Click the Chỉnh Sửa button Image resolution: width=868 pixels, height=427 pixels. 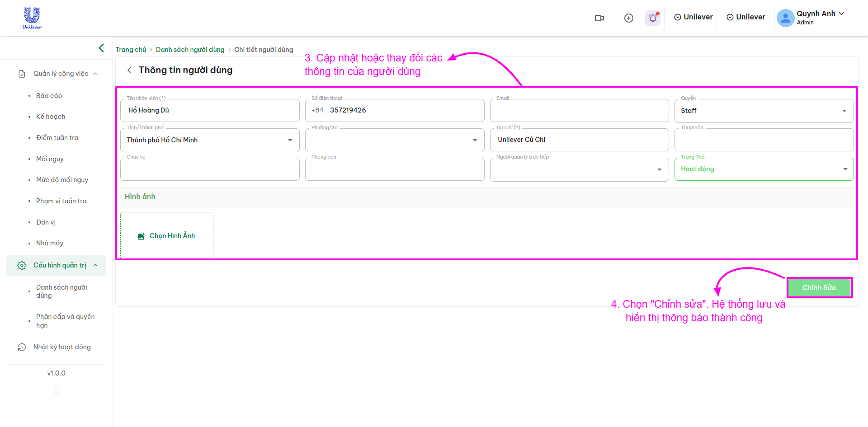tap(819, 288)
